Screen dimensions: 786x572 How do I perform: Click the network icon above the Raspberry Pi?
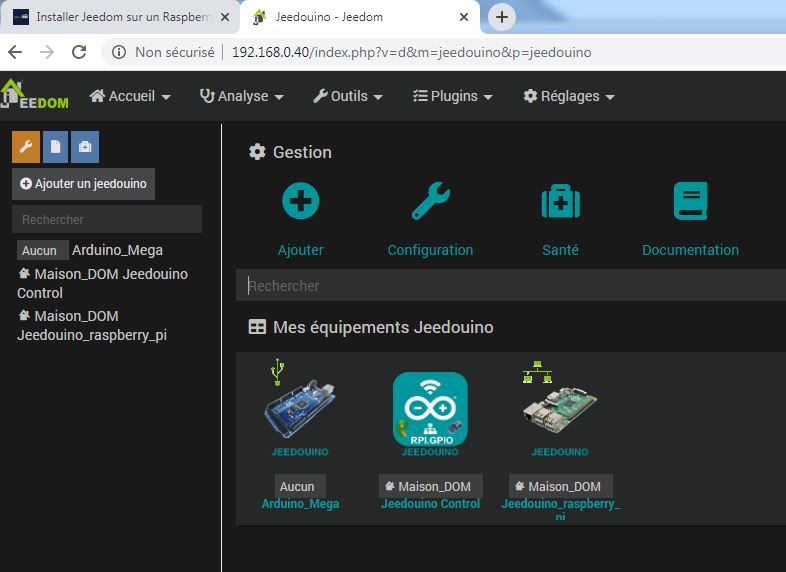(x=537, y=372)
